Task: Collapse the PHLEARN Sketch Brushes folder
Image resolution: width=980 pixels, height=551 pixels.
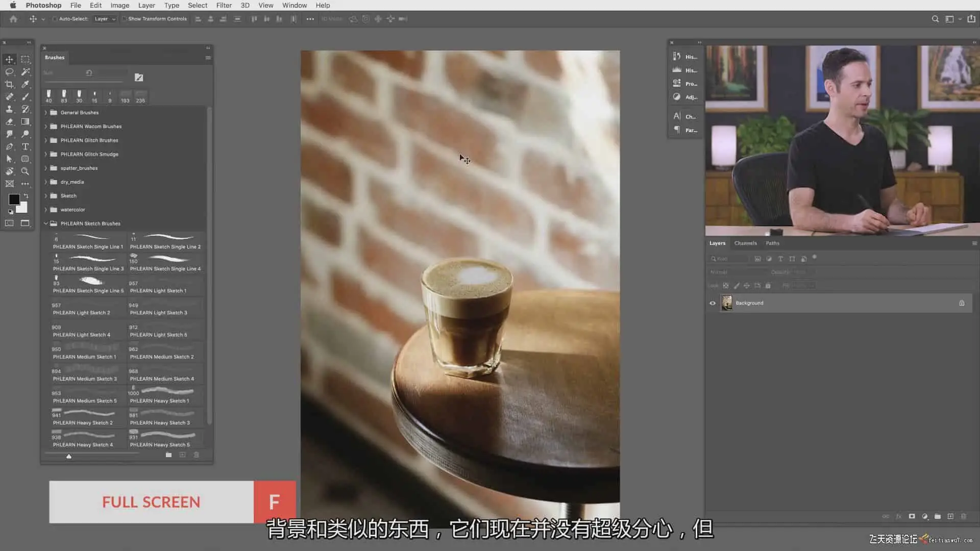Action: 46,223
